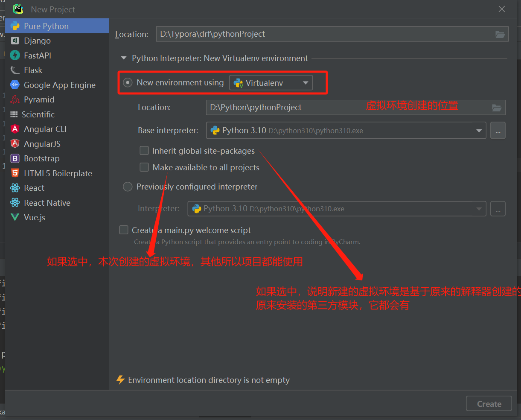Select Vue.js project type

pos(57,217)
